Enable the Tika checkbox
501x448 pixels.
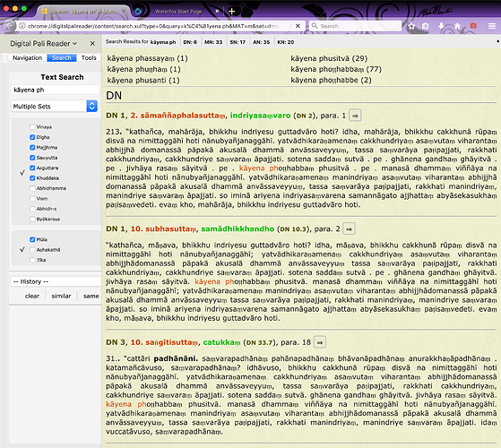click(x=32, y=260)
